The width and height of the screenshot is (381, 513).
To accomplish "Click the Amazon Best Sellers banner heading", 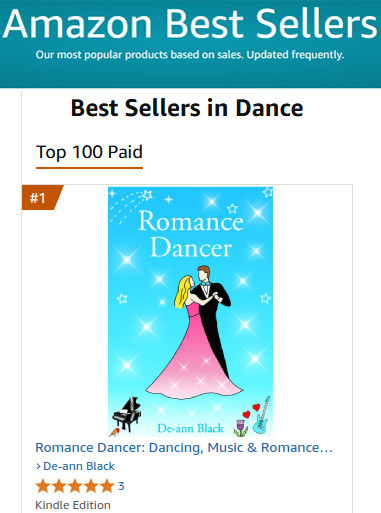I will point(190,24).
